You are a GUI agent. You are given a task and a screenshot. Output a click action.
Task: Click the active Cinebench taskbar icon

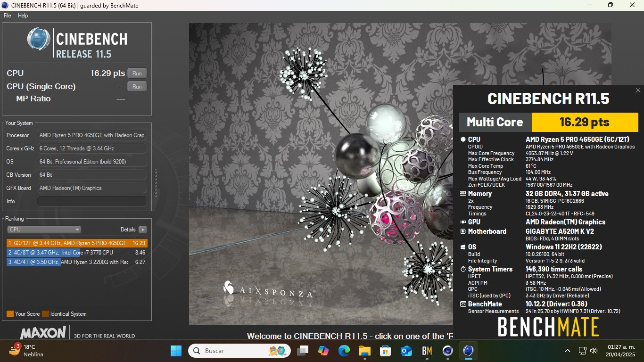click(468, 351)
